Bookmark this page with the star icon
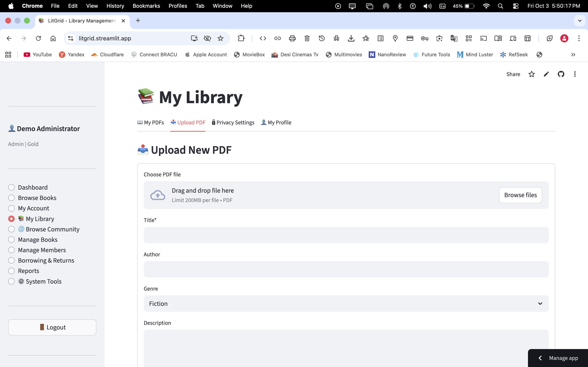The height and width of the screenshot is (367, 588). click(x=220, y=38)
